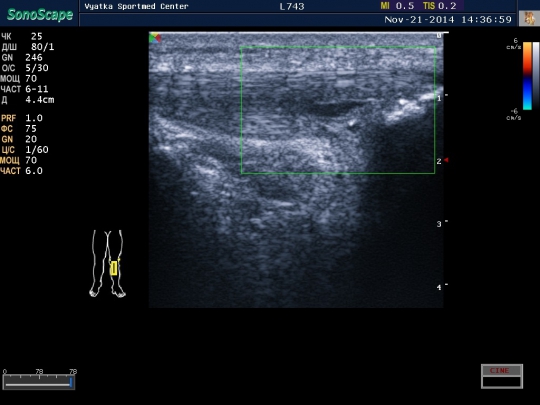540x405 pixels.
Task: Click the SonoScape logo
Action: click(x=40, y=15)
